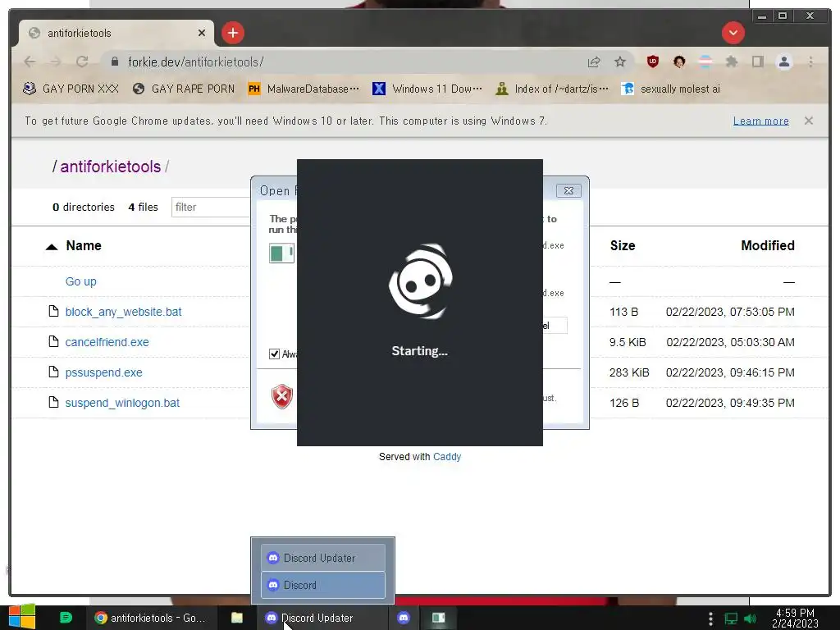Click the spinning Discord logo
The image size is (840, 630).
421,281
